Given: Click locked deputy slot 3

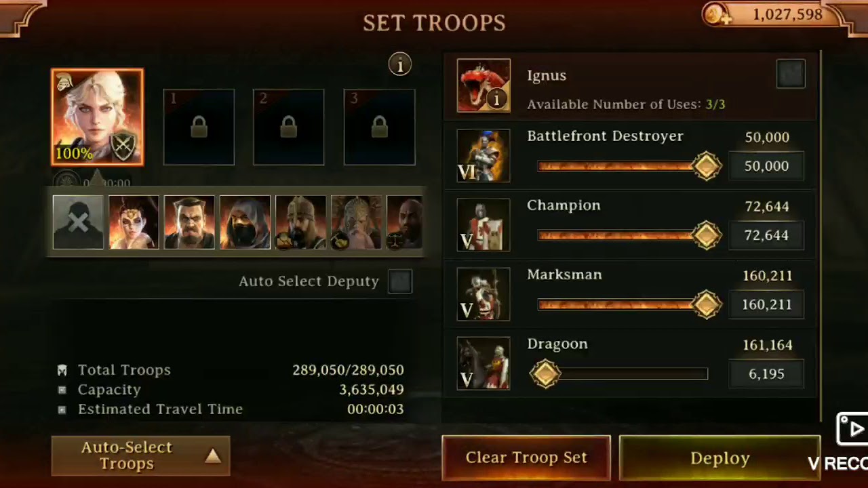Looking at the screenshot, I should 380,127.
